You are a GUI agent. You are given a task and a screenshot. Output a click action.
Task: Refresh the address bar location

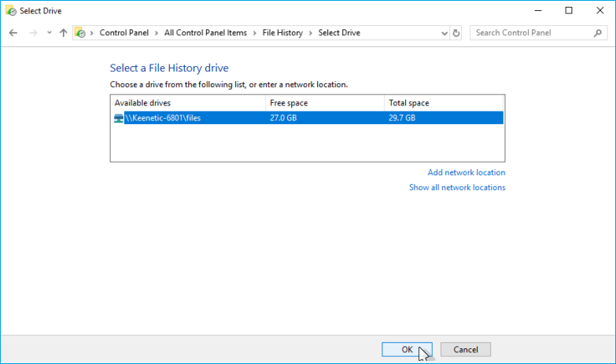tap(457, 33)
